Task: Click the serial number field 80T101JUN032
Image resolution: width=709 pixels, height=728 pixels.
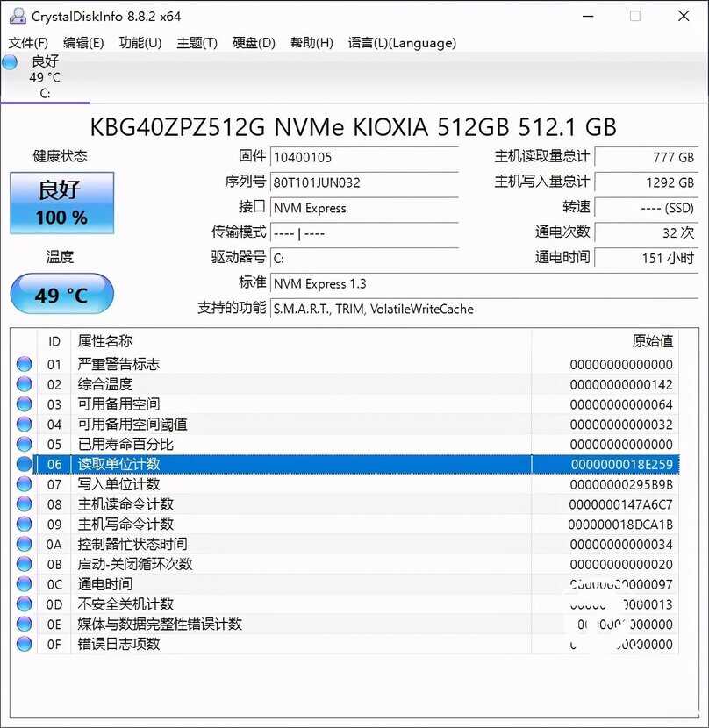Action: click(365, 182)
